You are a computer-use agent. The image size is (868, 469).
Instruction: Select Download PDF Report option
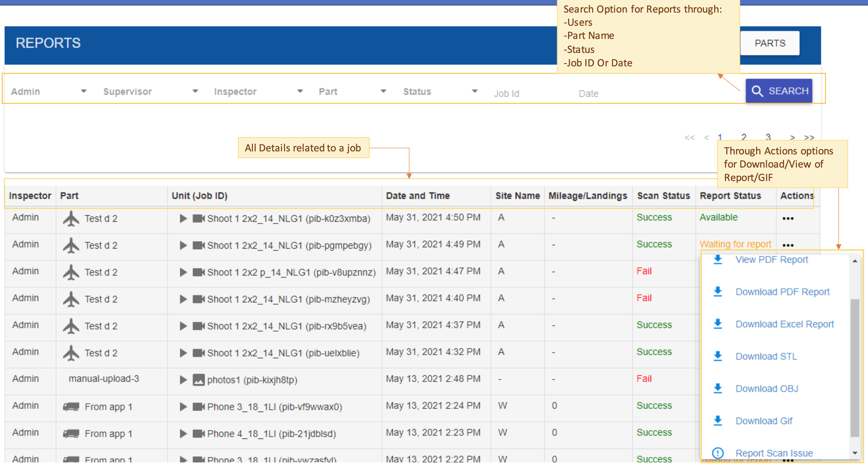pos(782,292)
